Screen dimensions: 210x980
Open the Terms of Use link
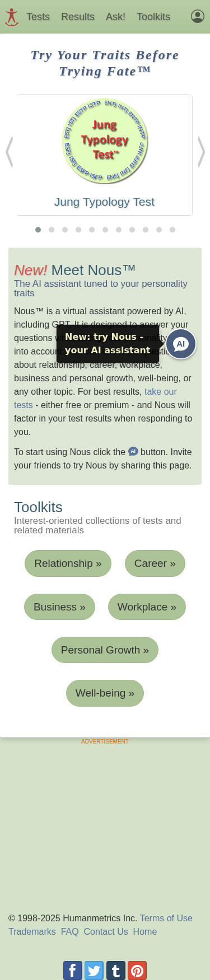pos(166,918)
